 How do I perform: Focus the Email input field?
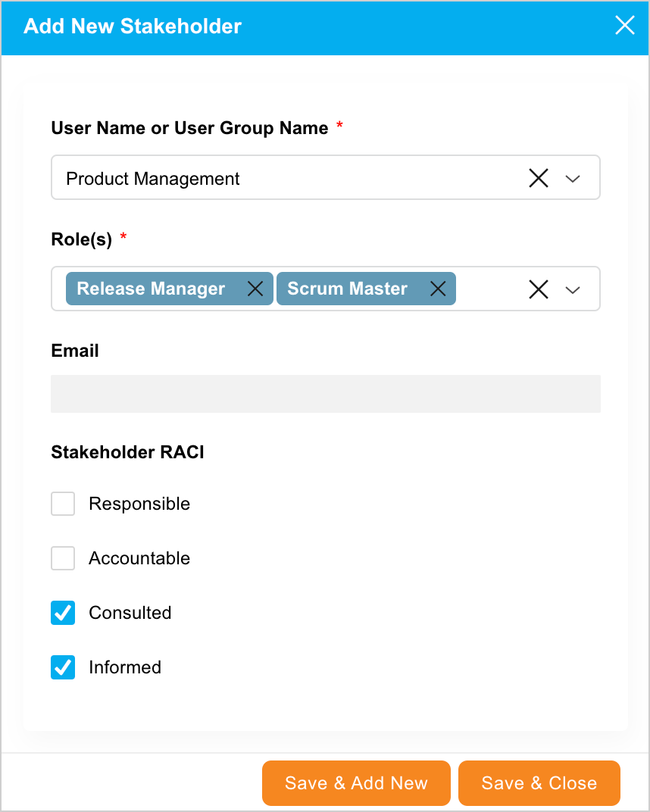point(325,394)
